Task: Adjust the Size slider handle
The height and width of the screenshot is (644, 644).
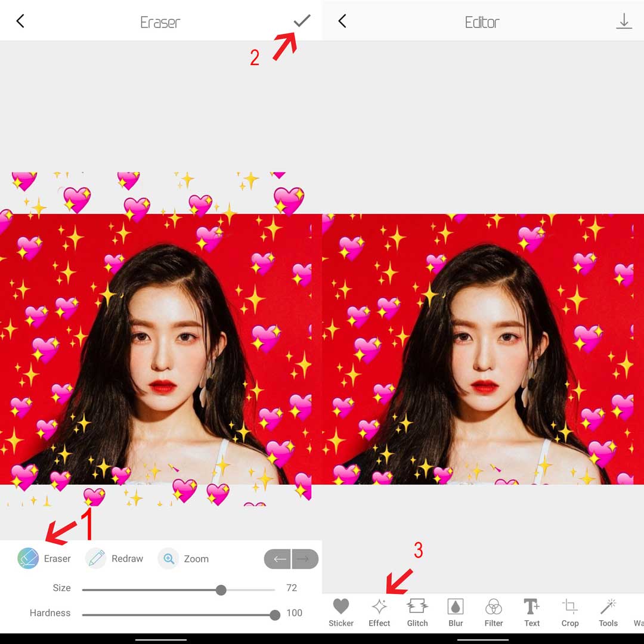Action: pos(221,590)
